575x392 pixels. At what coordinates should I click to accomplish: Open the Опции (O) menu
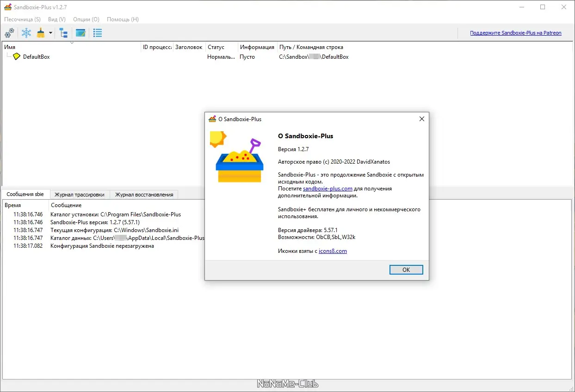point(86,19)
